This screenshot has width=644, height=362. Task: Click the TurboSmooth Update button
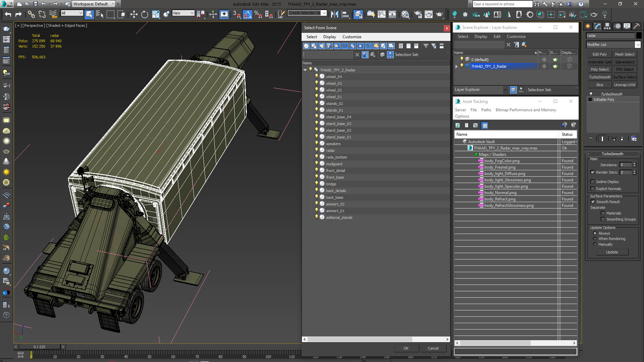click(612, 252)
